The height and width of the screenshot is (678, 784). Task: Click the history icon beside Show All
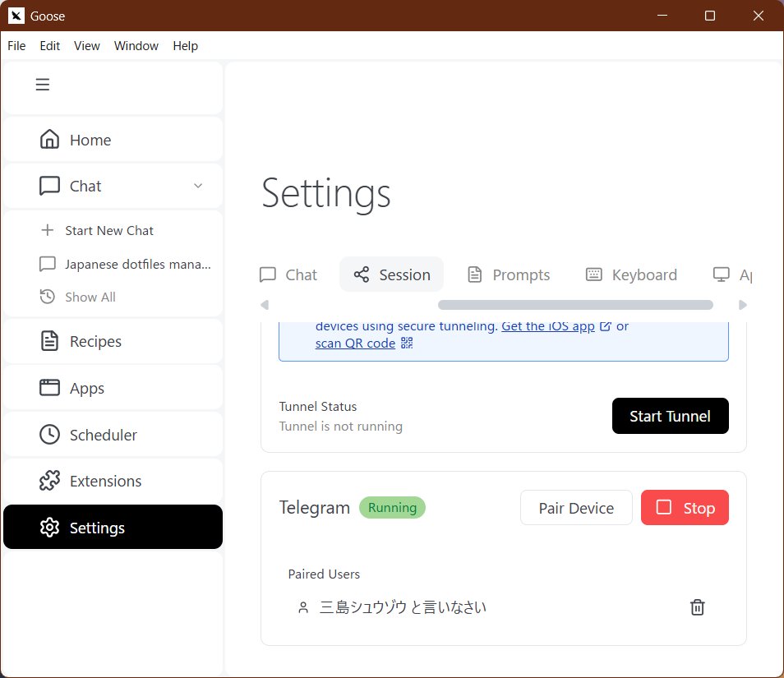pos(48,297)
